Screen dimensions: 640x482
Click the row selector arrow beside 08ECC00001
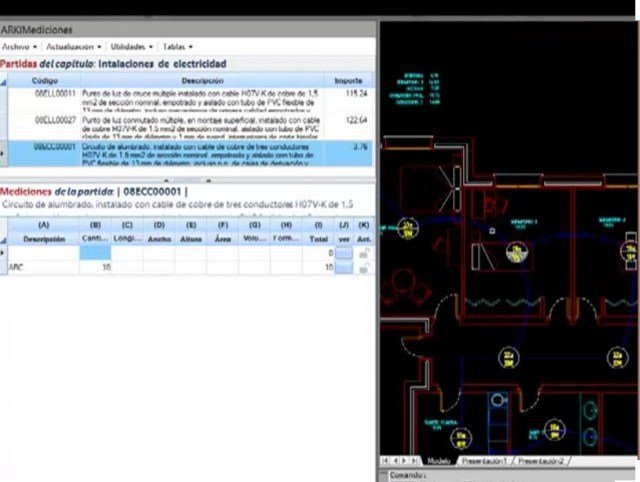point(3,153)
